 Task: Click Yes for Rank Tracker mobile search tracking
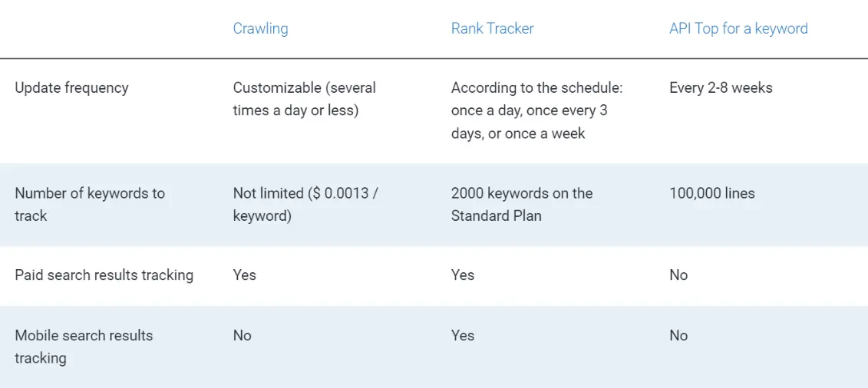tap(463, 336)
